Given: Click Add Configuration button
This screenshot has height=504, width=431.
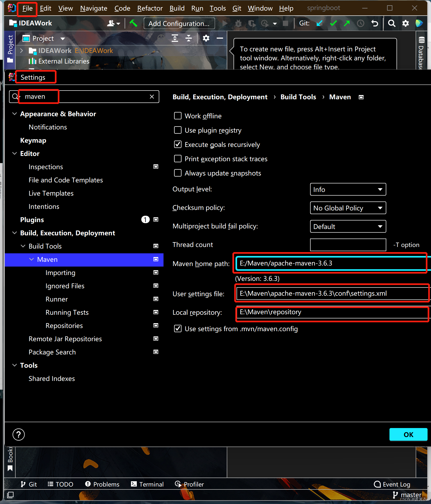Looking at the screenshot, I should 179,24.
